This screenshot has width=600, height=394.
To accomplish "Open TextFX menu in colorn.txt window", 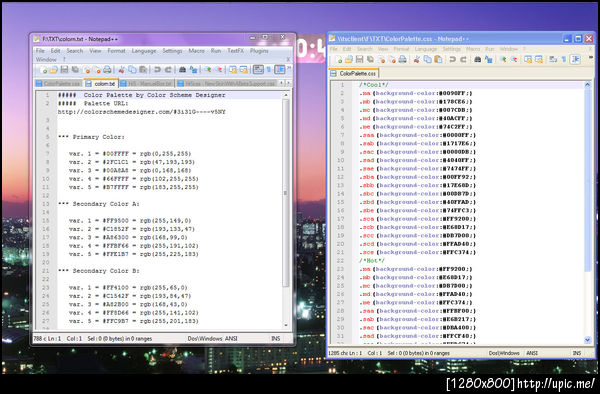I will 235,50.
